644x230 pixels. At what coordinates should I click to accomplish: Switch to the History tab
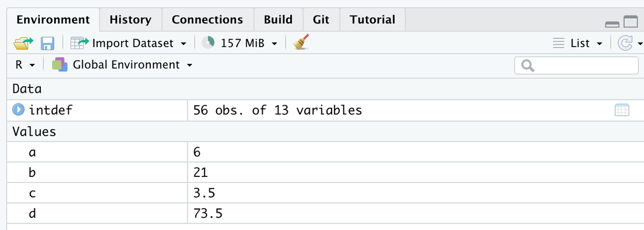click(x=130, y=20)
